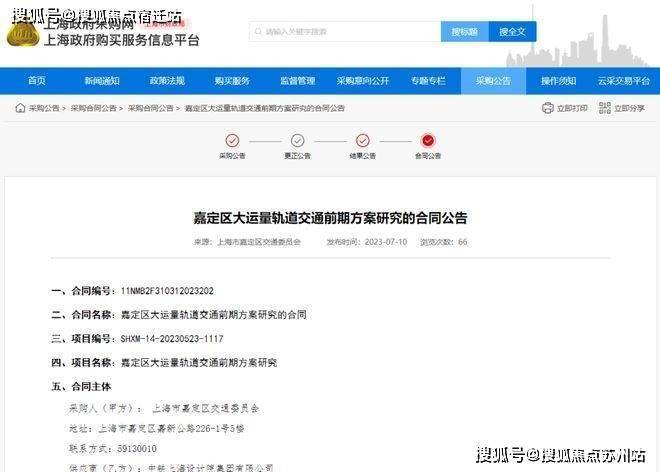Open the 新闻通知 navigation menu

pos(102,81)
